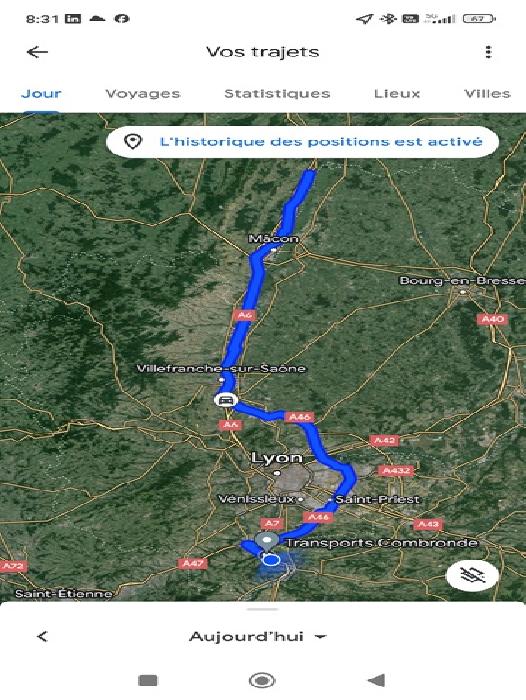Switch to the Voyages tab

(143, 93)
